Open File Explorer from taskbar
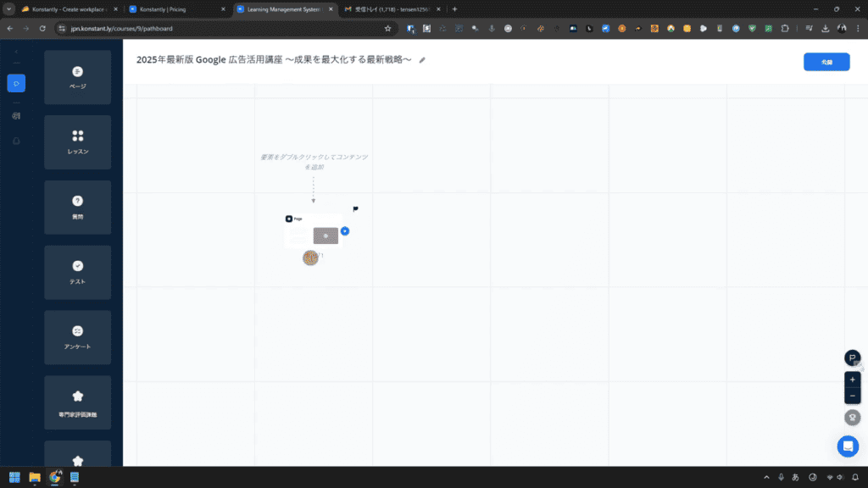 (34, 477)
